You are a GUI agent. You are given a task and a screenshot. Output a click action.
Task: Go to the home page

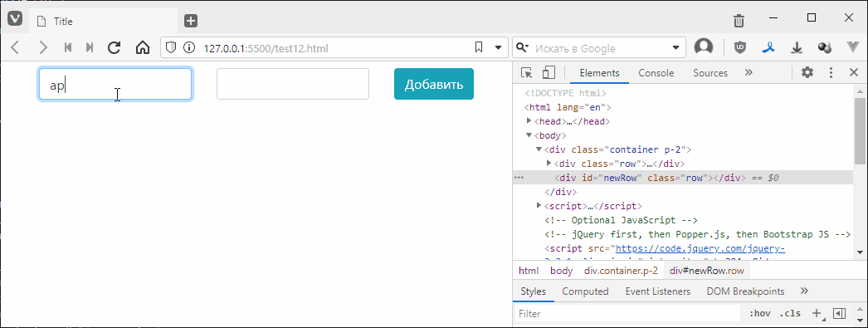(142, 47)
